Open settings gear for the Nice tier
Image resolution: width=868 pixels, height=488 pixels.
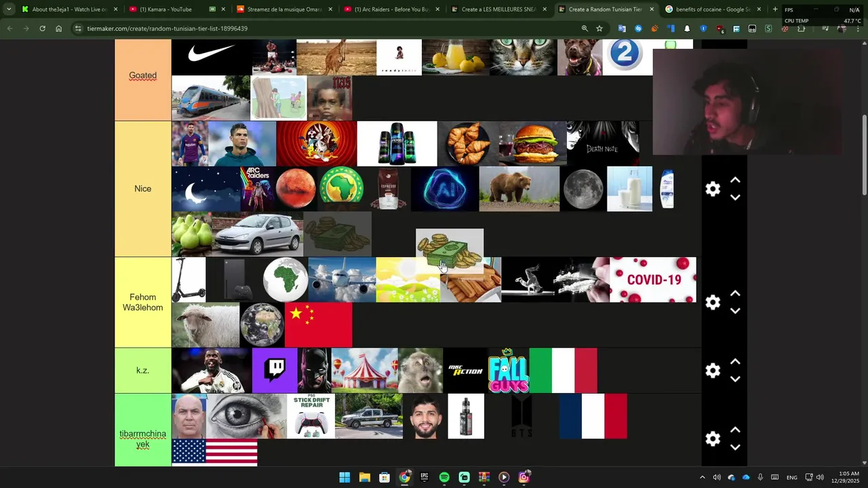coord(712,189)
